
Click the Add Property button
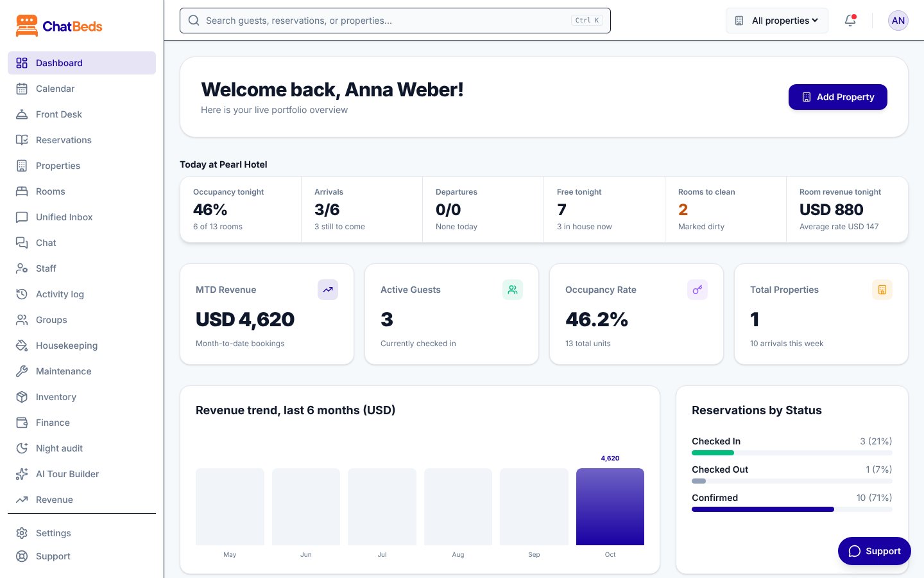click(x=838, y=97)
